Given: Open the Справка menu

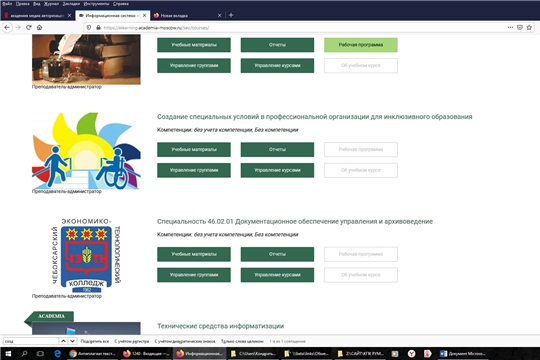Looking at the screenshot, I should pyautogui.click(x=121, y=4).
